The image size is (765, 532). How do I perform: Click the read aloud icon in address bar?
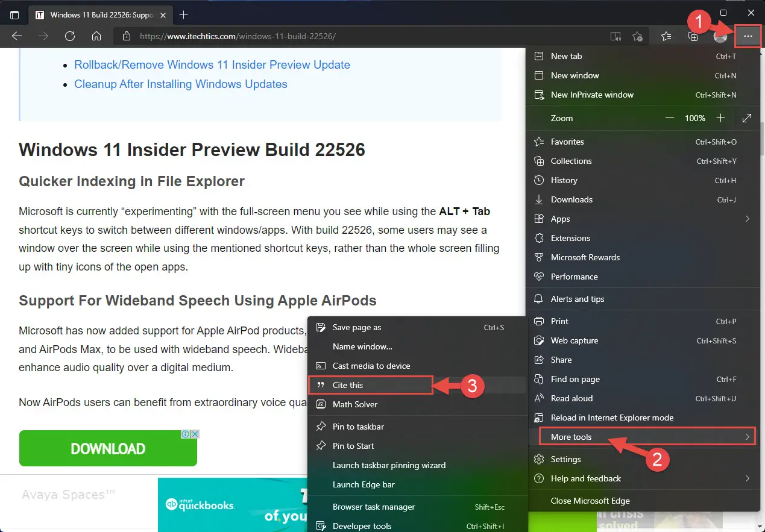[615, 36]
